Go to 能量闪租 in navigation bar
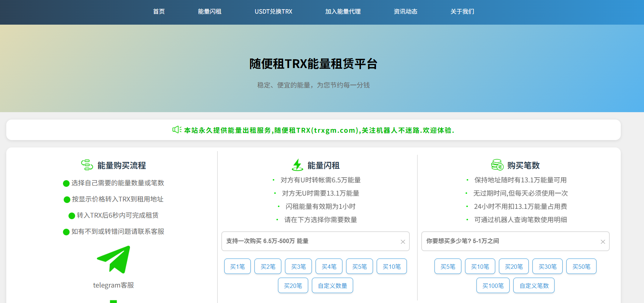The width and height of the screenshot is (644, 303). 210,11
